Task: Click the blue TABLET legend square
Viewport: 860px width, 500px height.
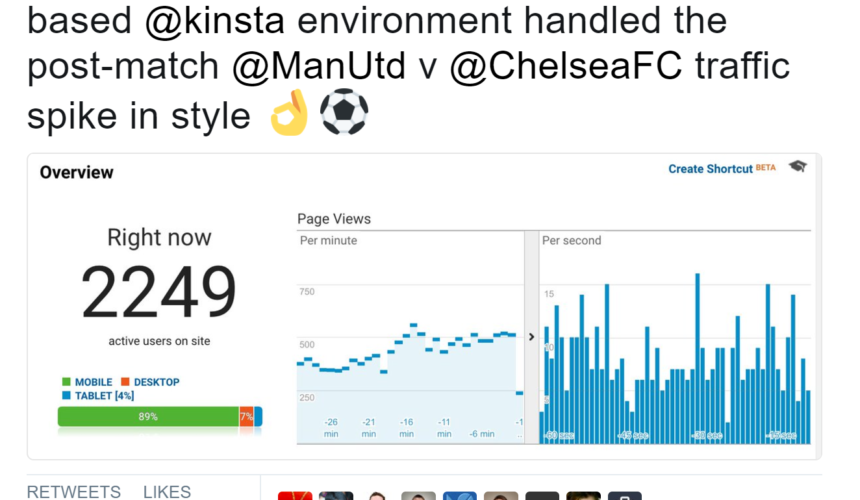Action: pos(66,395)
